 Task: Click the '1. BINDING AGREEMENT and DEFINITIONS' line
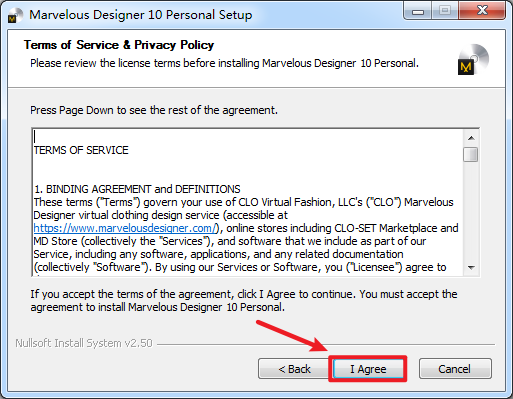pyautogui.click(x=137, y=189)
